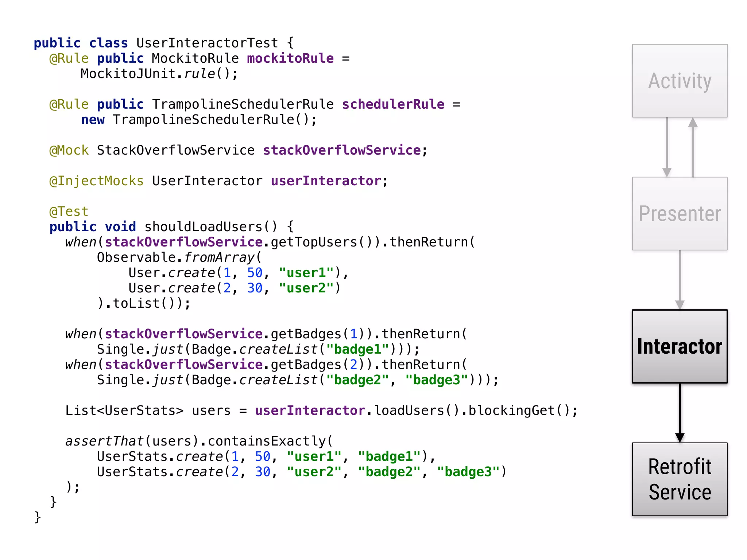The image size is (747, 560).
Task: Click the @Mock annotation text
Action: point(69,150)
